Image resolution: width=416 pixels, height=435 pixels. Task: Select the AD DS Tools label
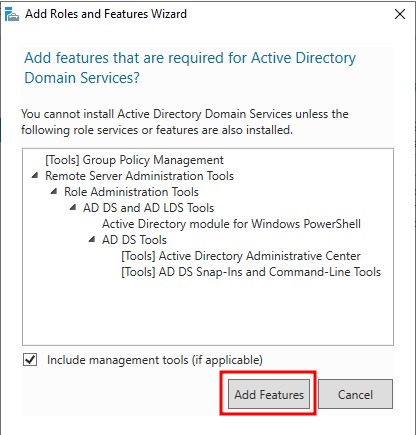pyautogui.click(x=134, y=240)
